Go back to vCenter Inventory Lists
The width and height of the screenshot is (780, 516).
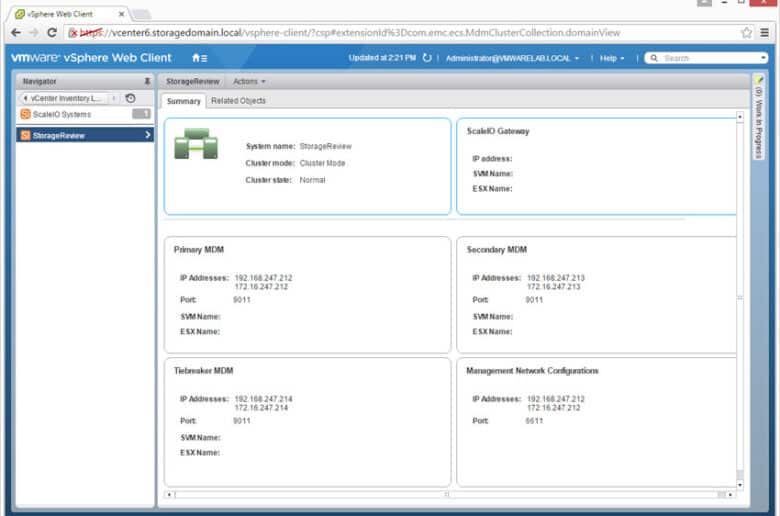pos(66,98)
